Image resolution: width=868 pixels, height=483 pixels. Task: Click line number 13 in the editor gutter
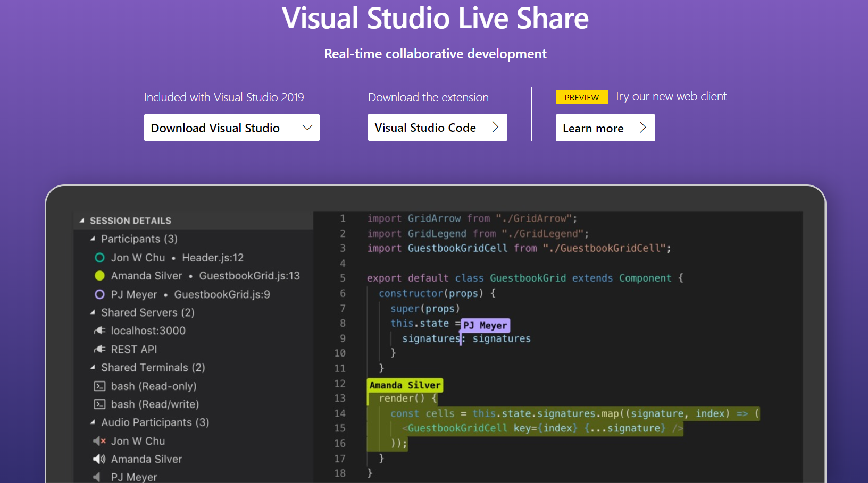tap(340, 398)
